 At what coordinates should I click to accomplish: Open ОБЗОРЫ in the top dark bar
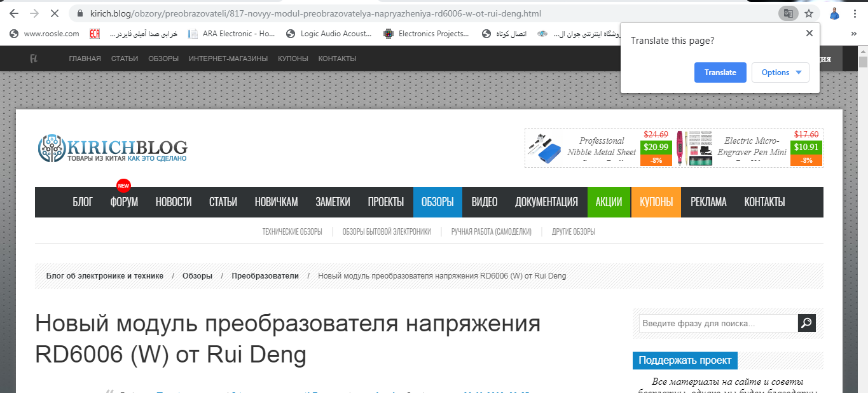click(x=163, y=59)
